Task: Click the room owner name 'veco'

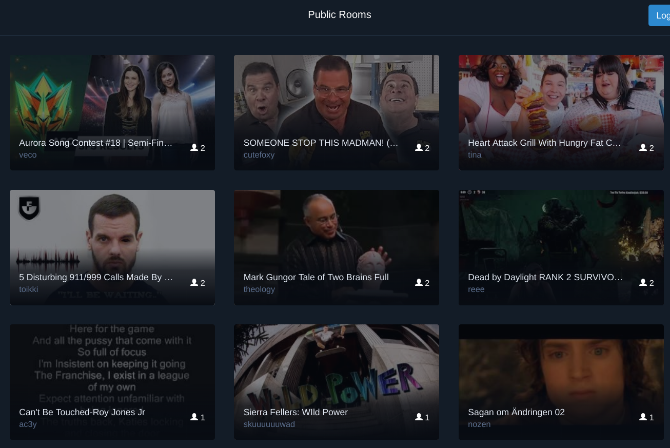Action: pos(28,155)
